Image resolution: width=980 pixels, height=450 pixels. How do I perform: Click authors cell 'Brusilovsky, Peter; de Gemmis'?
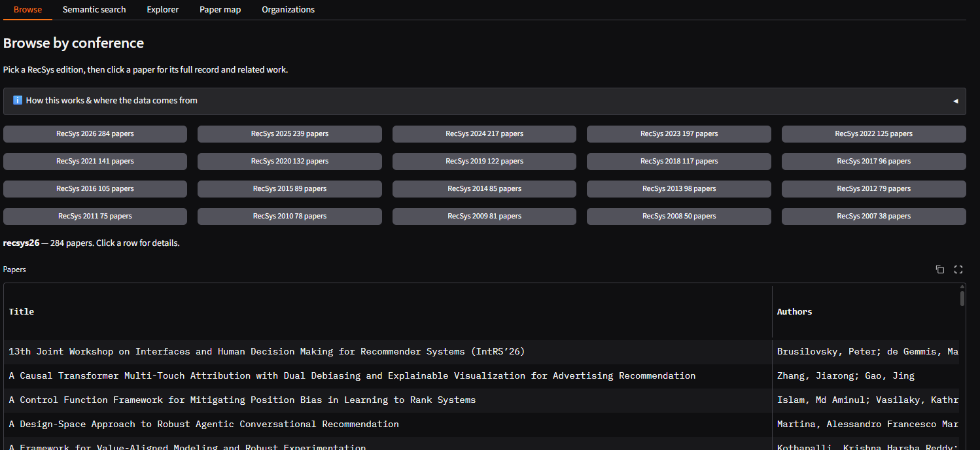[x=866, y=352]
